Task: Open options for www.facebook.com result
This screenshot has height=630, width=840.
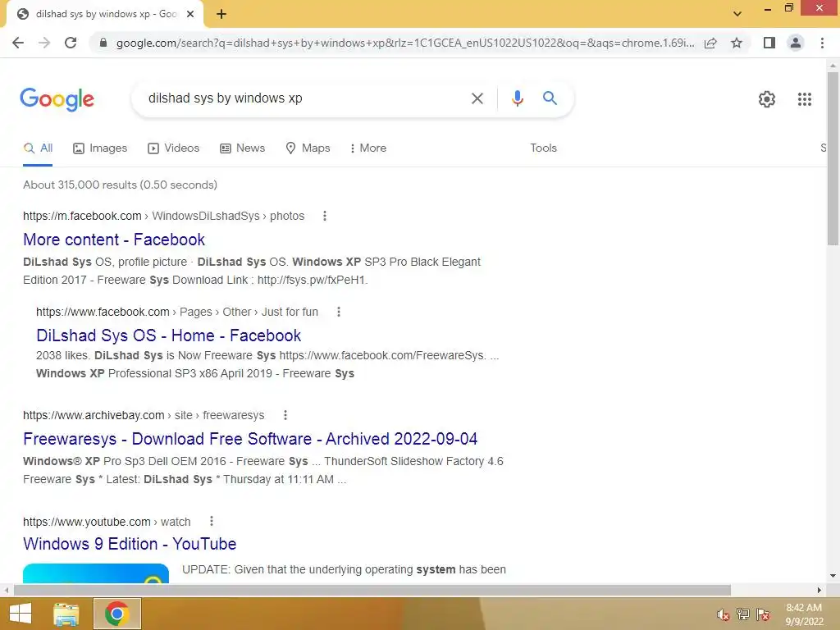Action: (339, 312)
